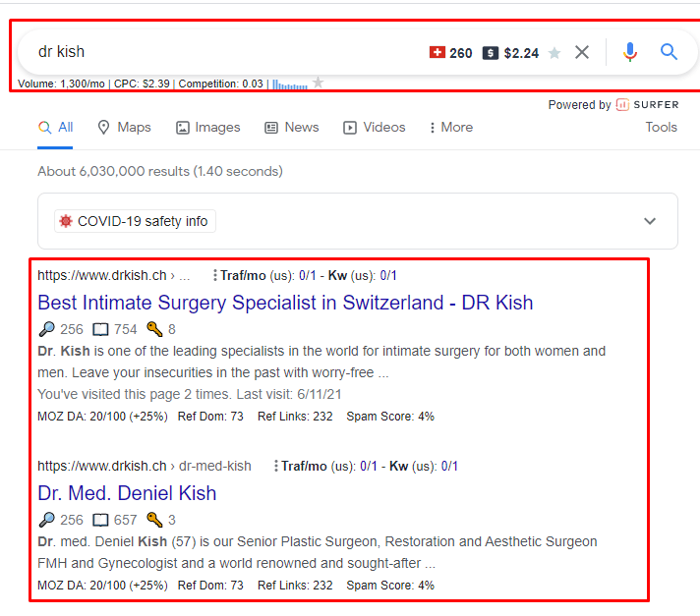This screenshot has height=616, width=700.
Task: Open the 'Dr. Med. Deniel Kish' result
Action: click(127, 493)
